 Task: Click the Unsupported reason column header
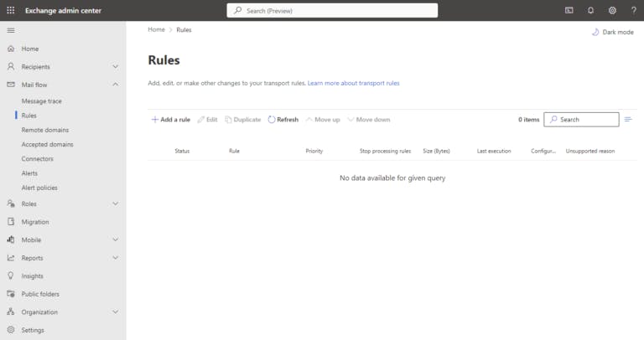[x=590, y=151]
